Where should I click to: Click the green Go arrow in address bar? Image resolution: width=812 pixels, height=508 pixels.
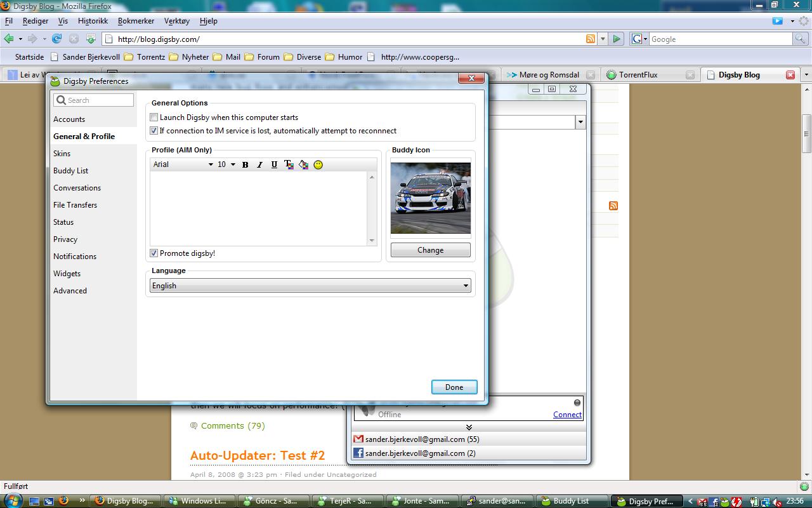tap(616, 39)
